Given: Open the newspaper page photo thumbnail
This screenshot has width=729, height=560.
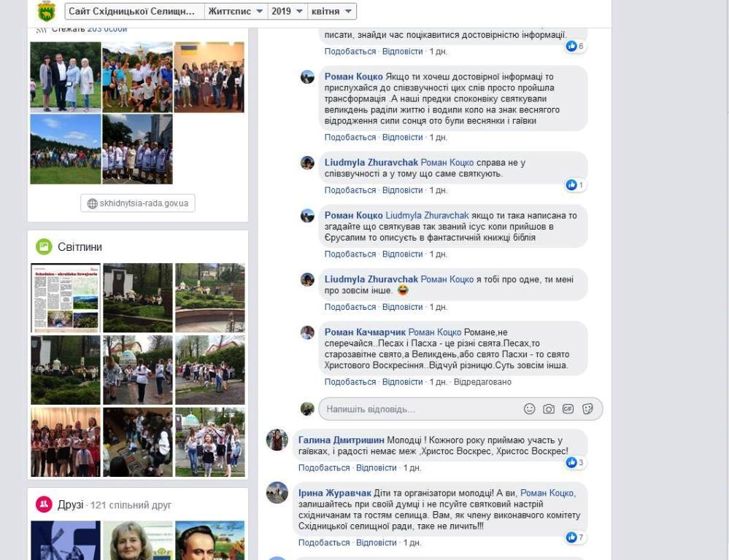Looking at the screenshot, I should [65, 298].
